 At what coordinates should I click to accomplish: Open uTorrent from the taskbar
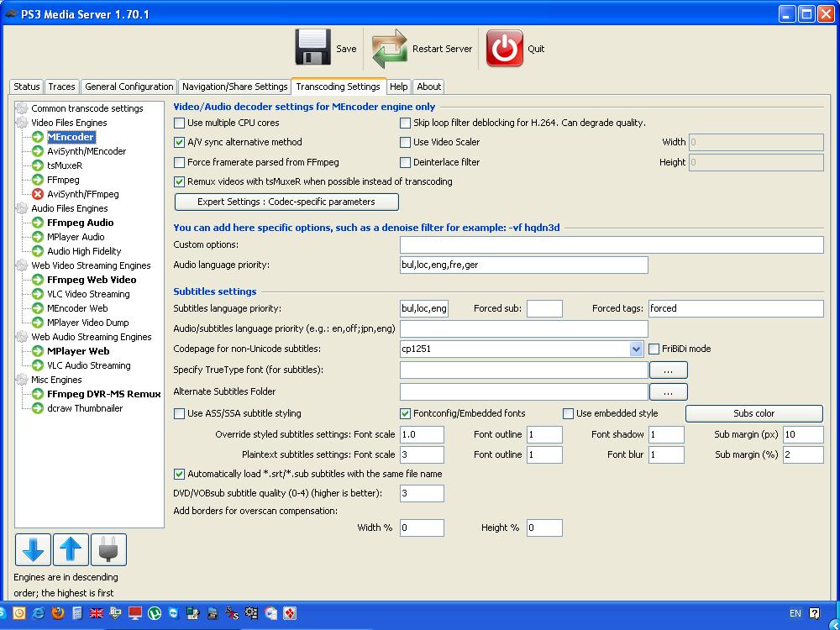pyautogui.click(x=155, y=613)
